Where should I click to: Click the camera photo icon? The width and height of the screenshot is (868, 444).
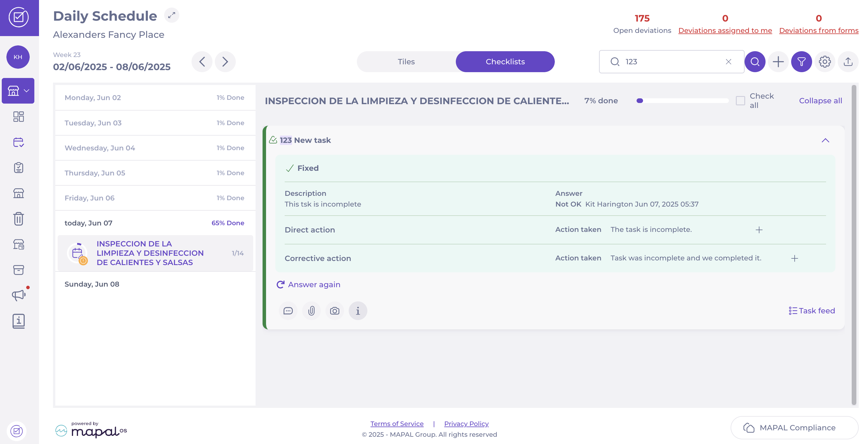(x=334, y=311)
